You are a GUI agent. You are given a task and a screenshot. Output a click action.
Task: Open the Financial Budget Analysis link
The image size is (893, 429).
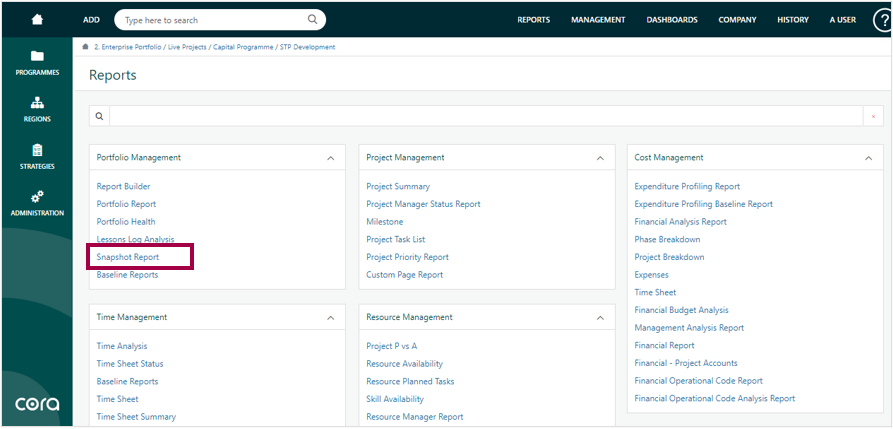pyautogui.click(x=682, y=310)
